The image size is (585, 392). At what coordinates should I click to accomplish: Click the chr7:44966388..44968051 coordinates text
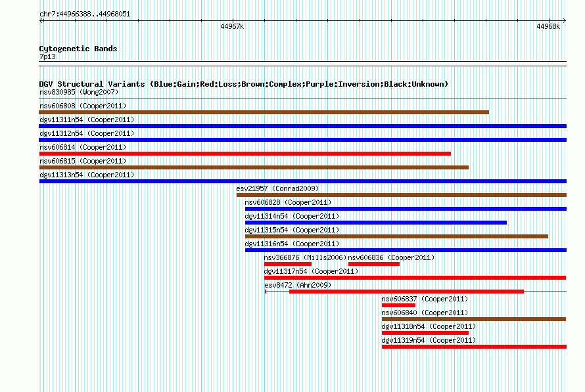(x=85, y=14)
